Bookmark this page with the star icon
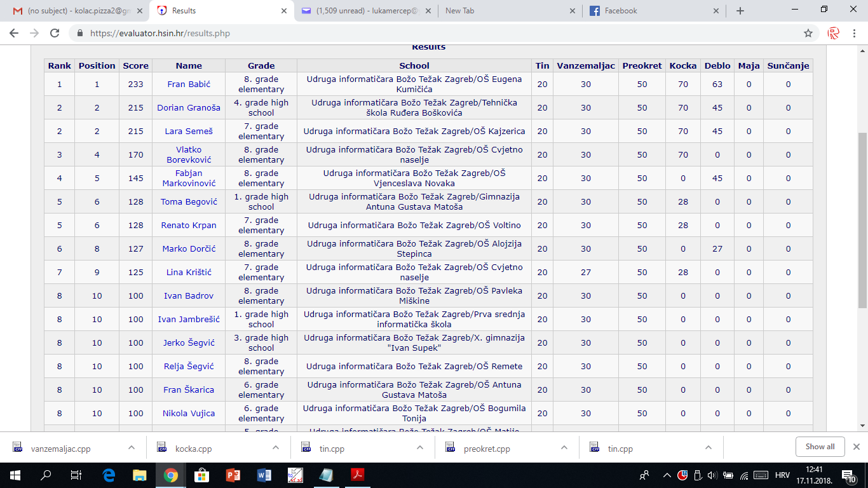 click(808, 33)
